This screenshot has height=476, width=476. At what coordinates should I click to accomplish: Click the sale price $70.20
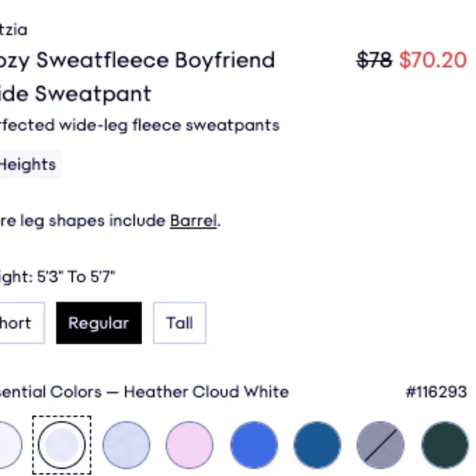432,60
